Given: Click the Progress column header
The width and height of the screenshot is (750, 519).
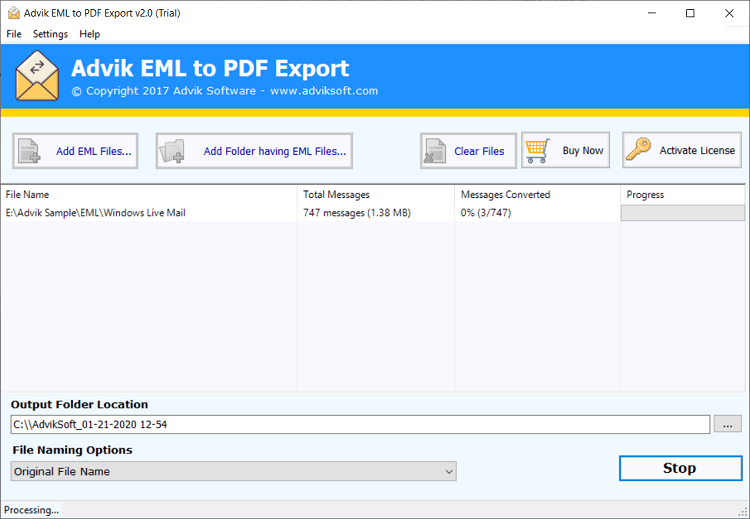Looking at the screenshot, I should tap(683, 195).
